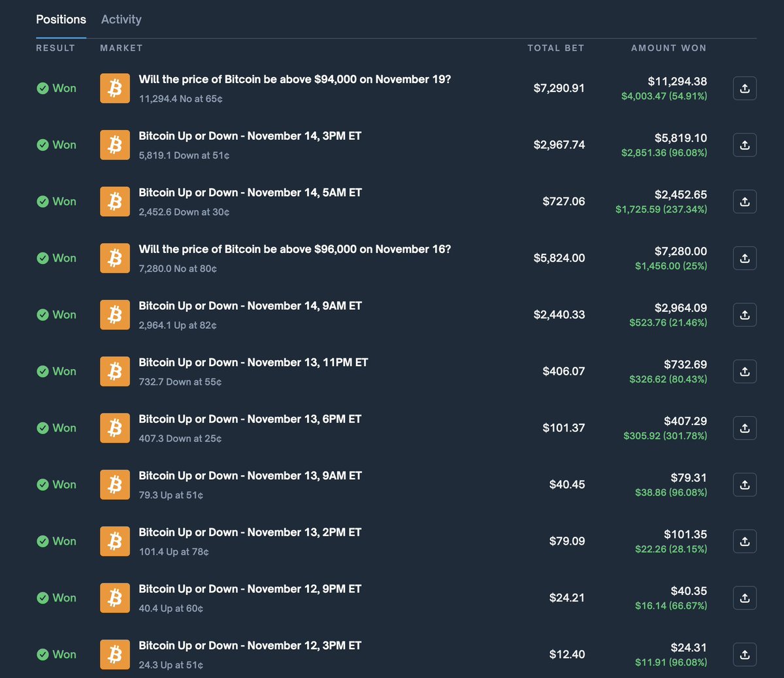The image size is (784, 678).
Task: Share the November 13, 6PM ET position
Action: tap(745, 428)
